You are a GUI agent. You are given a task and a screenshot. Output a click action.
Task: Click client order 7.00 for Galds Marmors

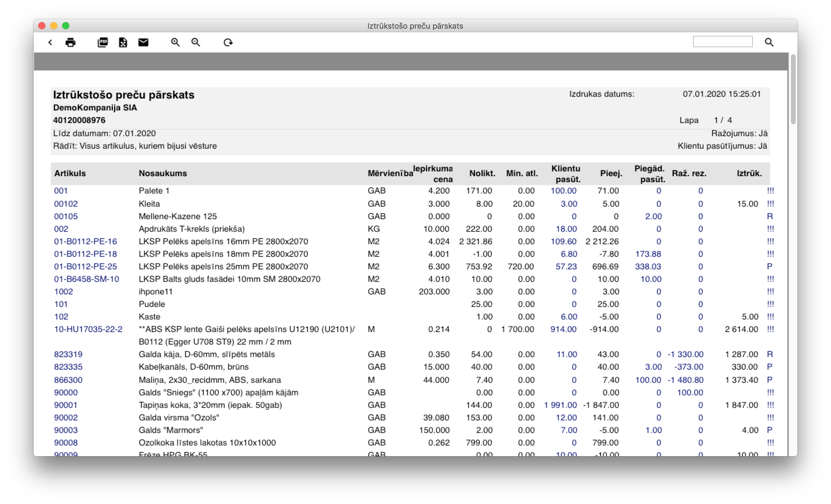tap(569, 430)
